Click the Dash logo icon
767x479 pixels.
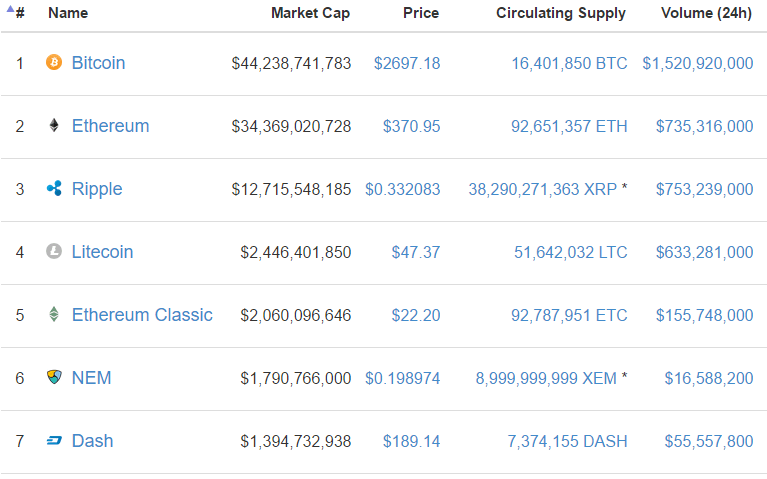[x=54, y=441]
